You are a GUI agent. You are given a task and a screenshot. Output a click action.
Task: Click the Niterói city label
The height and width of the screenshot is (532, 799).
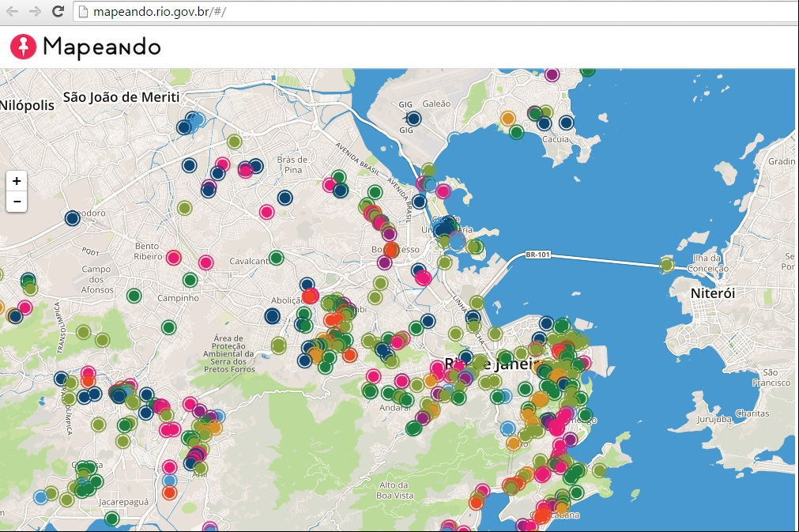[712, 293]
